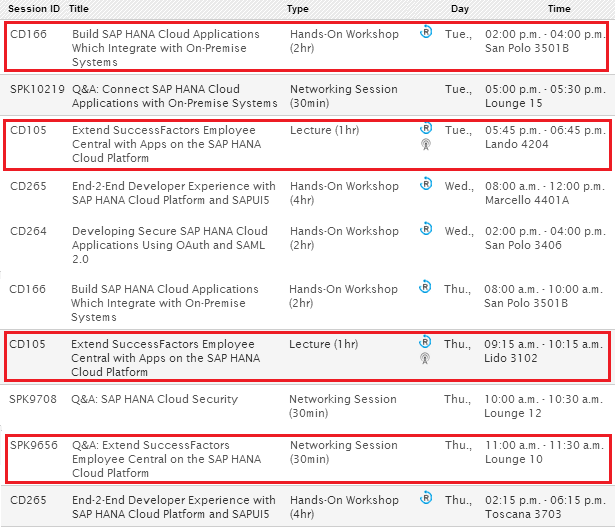Click the broadcast icon for Thursday's CD105 lecture

[425, 358]
